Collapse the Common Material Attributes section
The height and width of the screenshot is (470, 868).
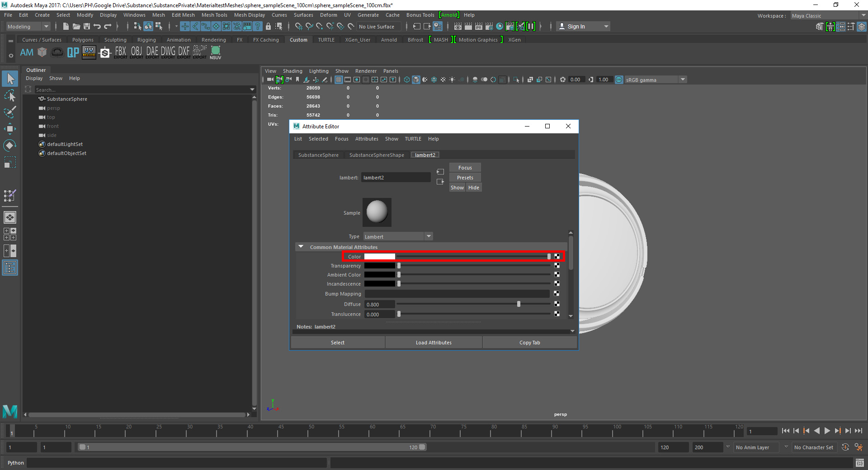tap(301, 247)
